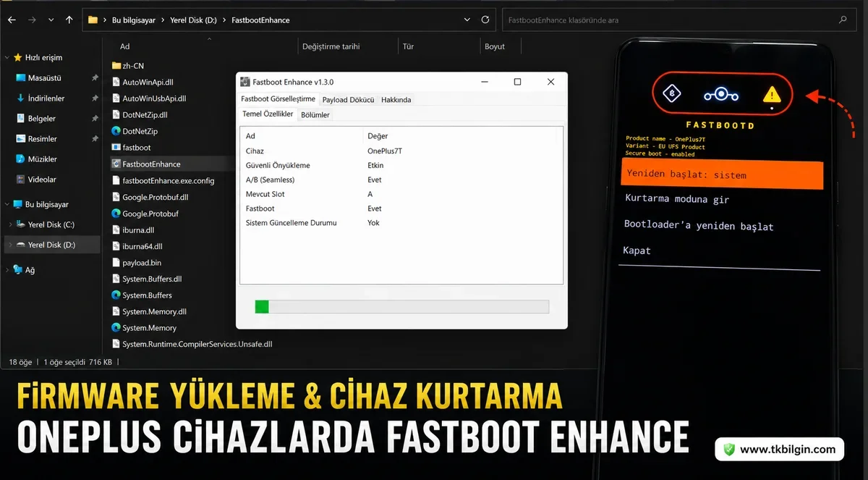Select the AutoWinApi.dll file
Screen dimensions: 868x480
click(x=142, y=82)
